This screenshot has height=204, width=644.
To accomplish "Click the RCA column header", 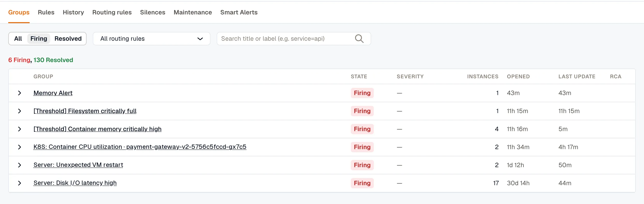I will 616,76.
